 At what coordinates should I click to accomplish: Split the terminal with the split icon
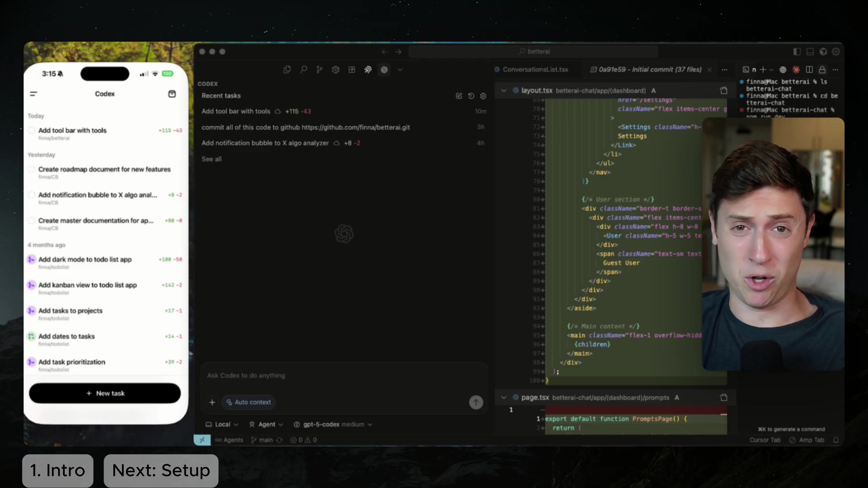pos(809,70)
